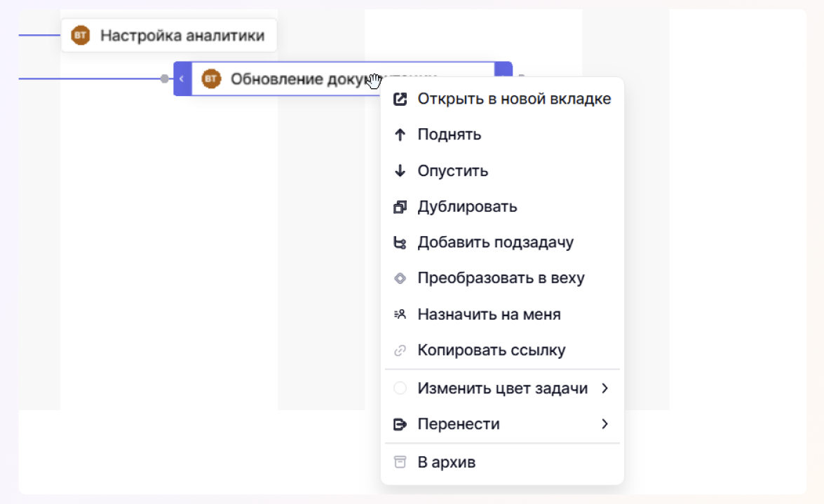Select the В архив menu entry
The height and width of the screenshot is (504, 824).
446,462
